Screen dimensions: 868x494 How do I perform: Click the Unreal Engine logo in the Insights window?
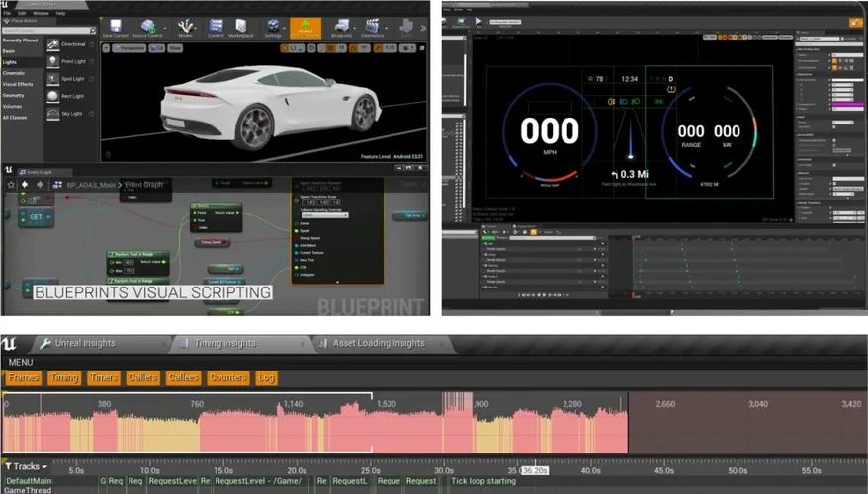[x=9, y=344]
